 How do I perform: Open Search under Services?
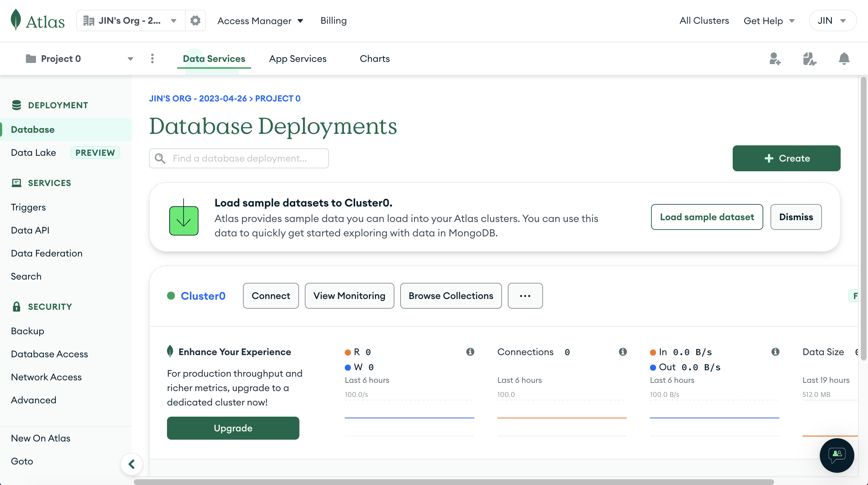(26, 276)
